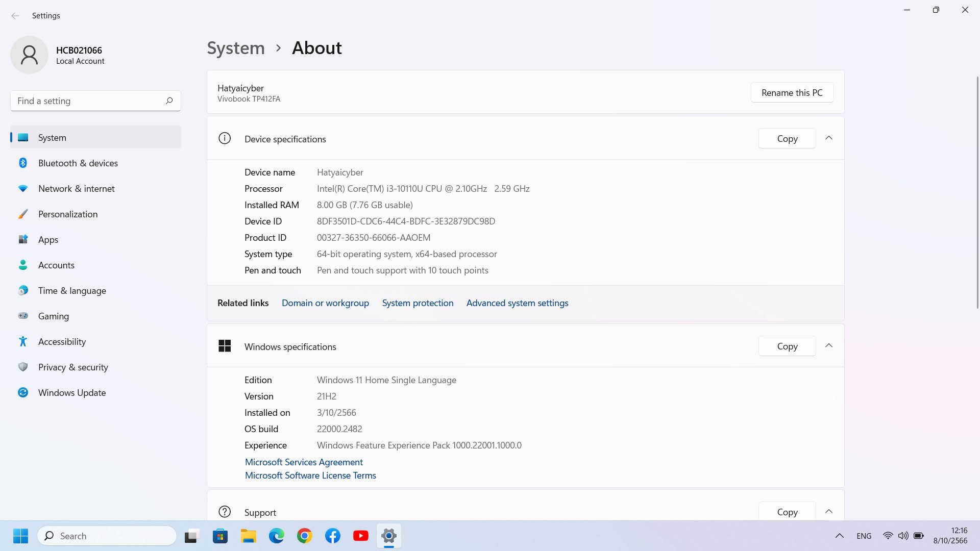Screen dimensions: 980x551
Task: Open Facebook from the taskbar
Action: pos(333,536)
